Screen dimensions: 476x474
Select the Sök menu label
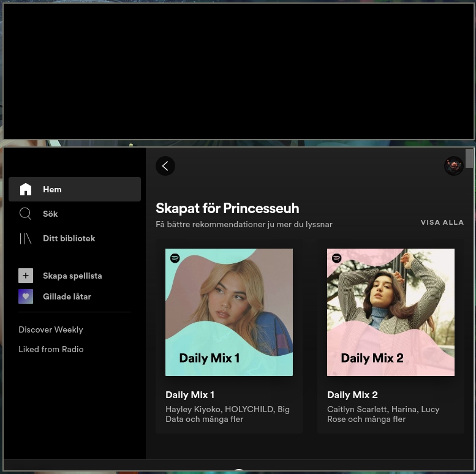coord(50,214)
